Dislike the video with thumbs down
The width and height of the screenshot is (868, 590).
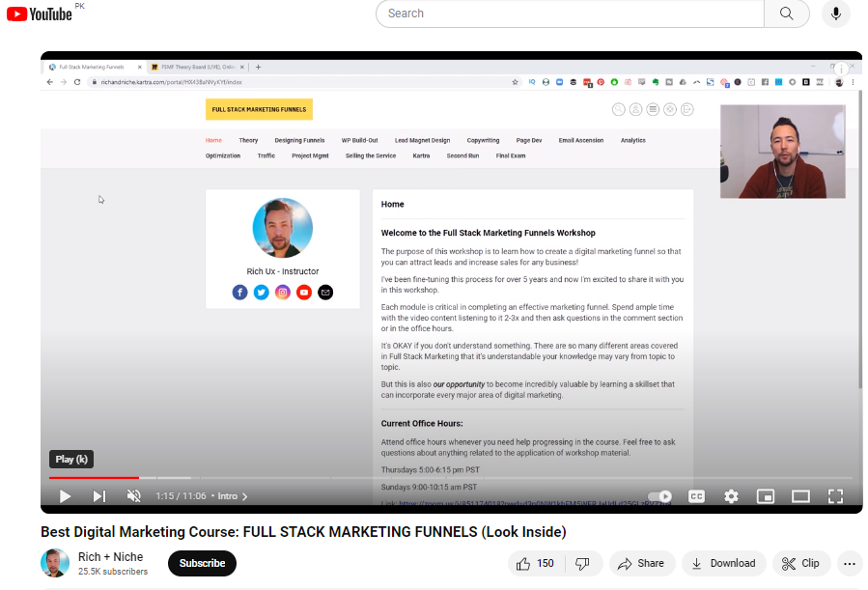point(583,563)
